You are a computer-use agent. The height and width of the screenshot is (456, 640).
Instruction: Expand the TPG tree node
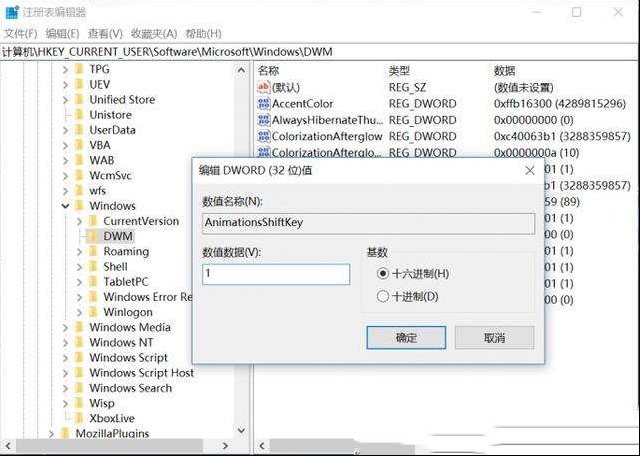point(65,70)
